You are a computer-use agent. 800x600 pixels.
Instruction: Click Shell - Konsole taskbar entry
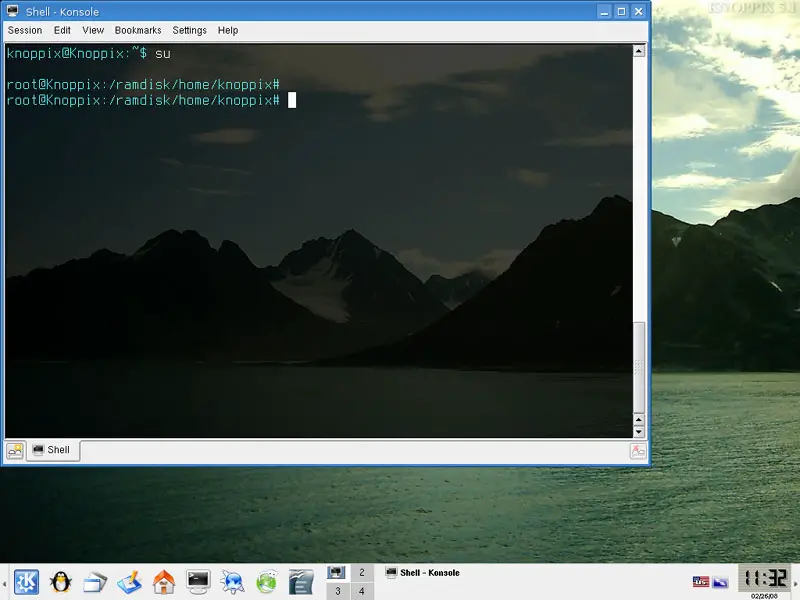(423, 573)
